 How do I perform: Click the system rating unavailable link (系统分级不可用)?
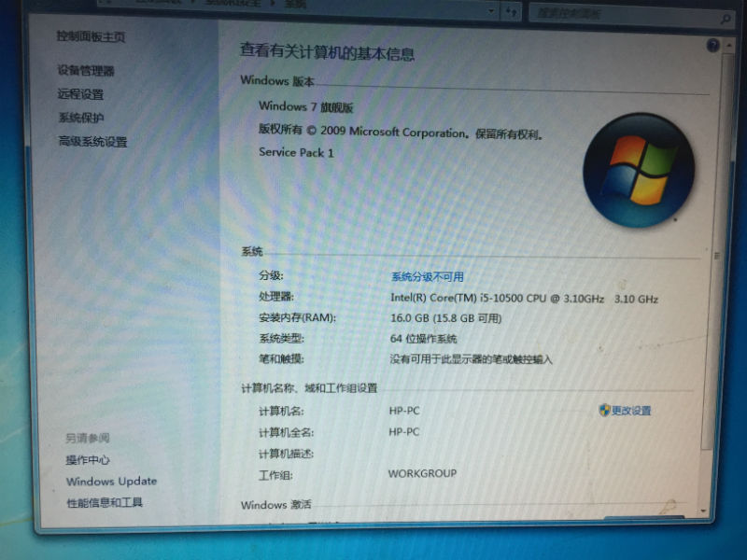tap(428, 276)
